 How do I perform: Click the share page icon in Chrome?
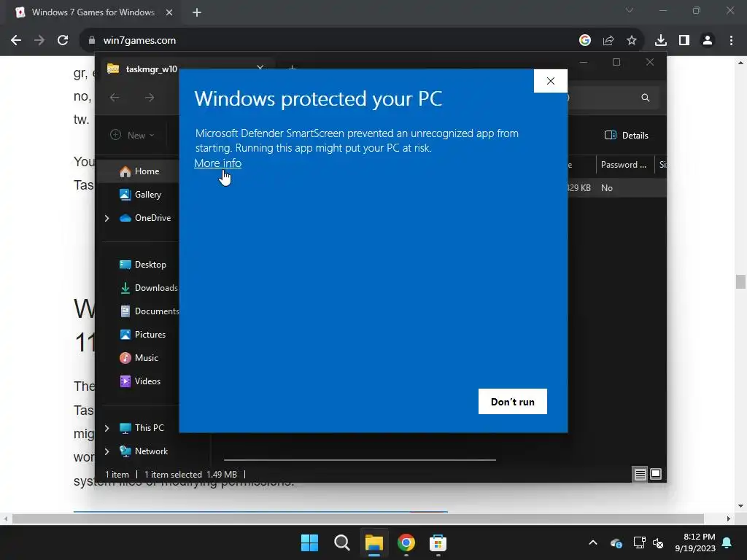pos(608,41)
